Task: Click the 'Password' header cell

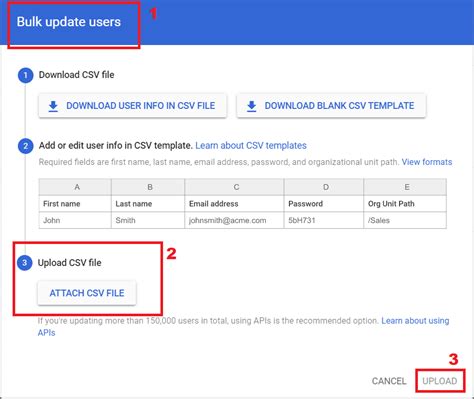Action: (324, 204)
